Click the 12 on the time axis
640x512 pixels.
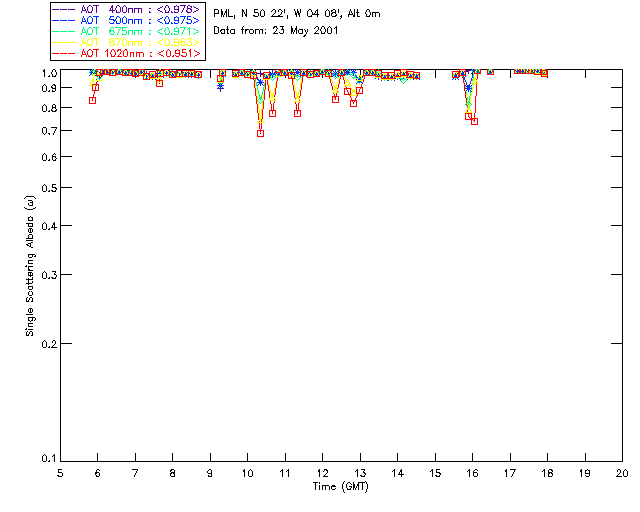tap(322, 473)
